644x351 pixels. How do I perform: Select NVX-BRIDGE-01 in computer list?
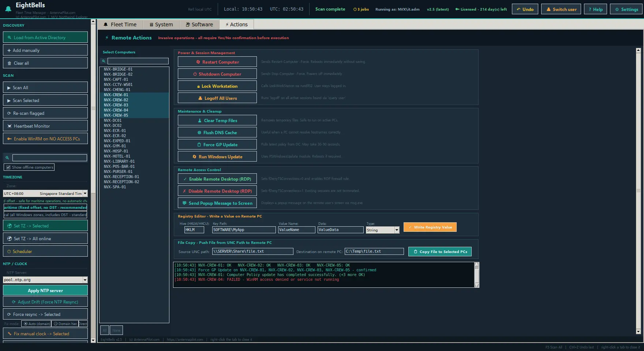pos(134,69)
